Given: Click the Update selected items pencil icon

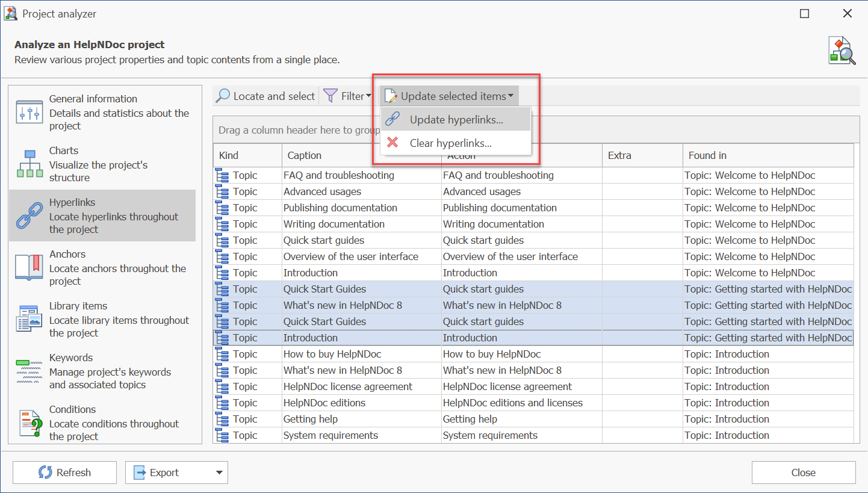Looking at the screenshot, I should coord(391,96).
